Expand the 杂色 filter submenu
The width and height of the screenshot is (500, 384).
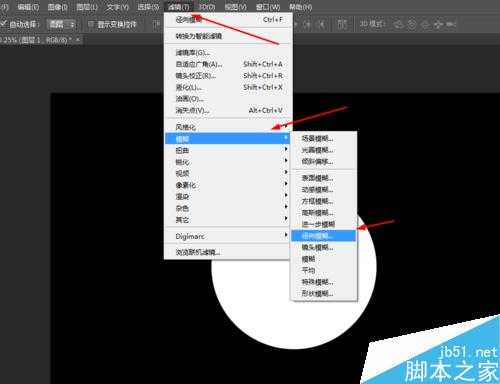227,208
